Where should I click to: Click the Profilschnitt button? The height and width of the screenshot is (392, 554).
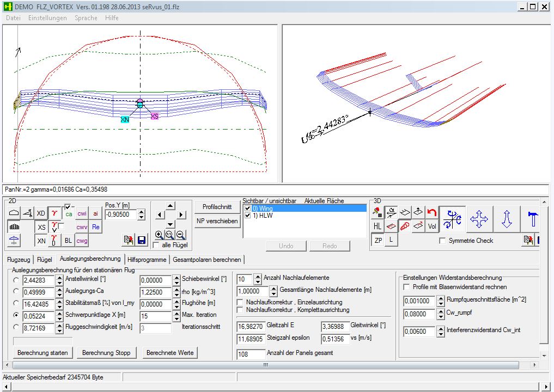tap(217, 207)
